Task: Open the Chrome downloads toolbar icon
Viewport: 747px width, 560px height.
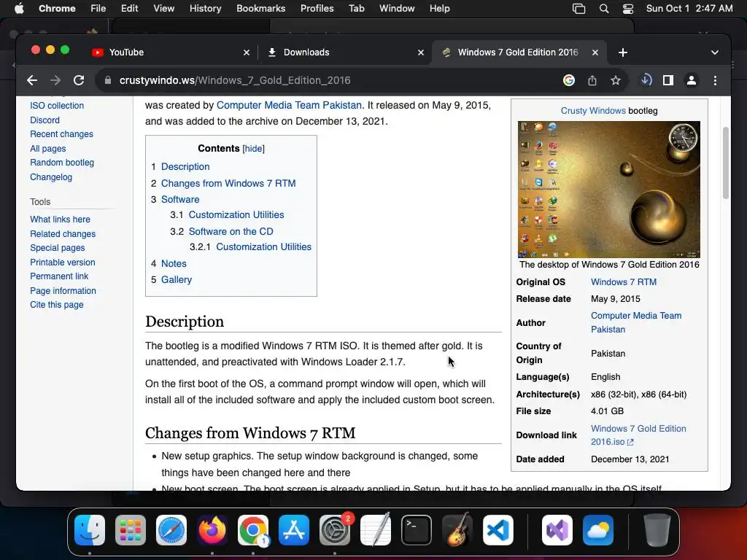Action: [x=646, y=80]
